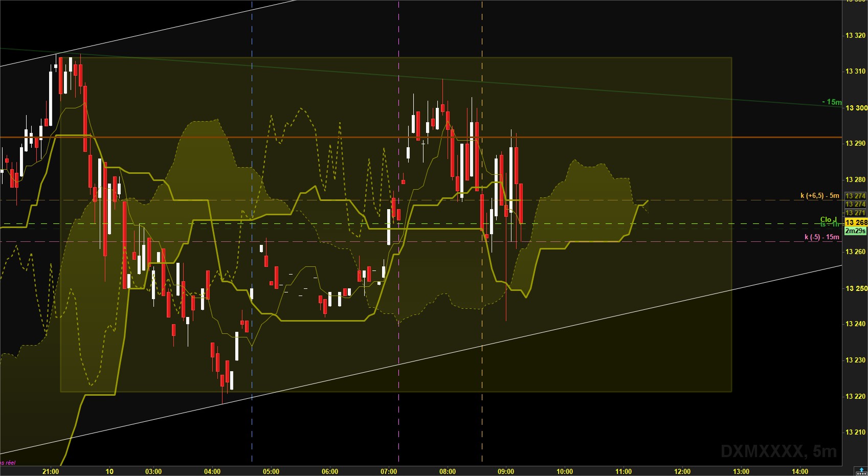Click the 13 260 price axis label
This screenshot has width=868, height=476.
[x=856, y=252]
